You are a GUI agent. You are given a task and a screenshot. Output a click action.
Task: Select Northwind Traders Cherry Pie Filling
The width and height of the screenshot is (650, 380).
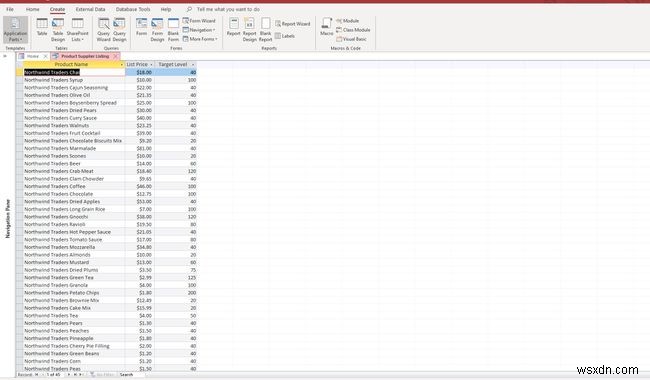(74, 346)
